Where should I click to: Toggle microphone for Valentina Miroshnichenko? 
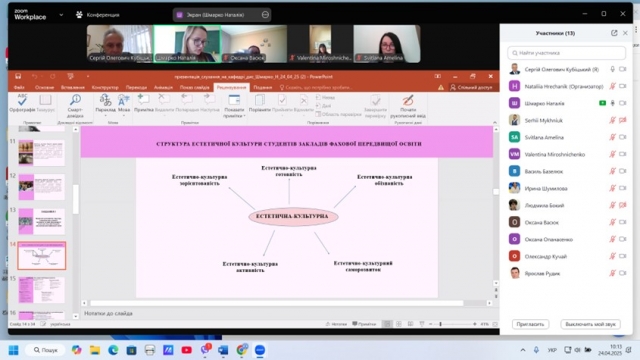click(x=612, y=154)
